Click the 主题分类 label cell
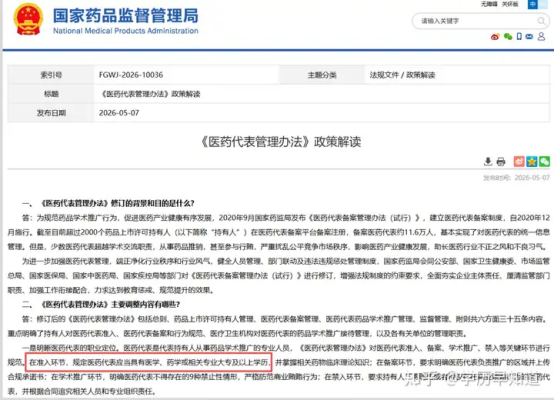 coord(322,75)
